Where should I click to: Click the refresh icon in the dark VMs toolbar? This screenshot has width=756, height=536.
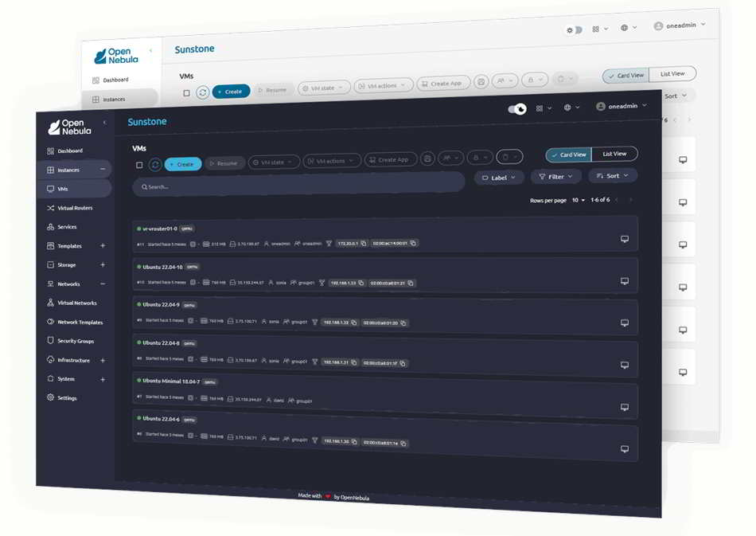click(x=154, y=165)
